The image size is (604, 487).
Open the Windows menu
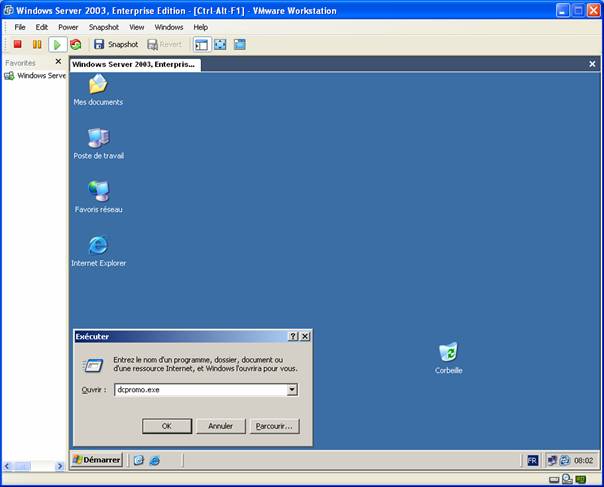(x=169, y=27)
